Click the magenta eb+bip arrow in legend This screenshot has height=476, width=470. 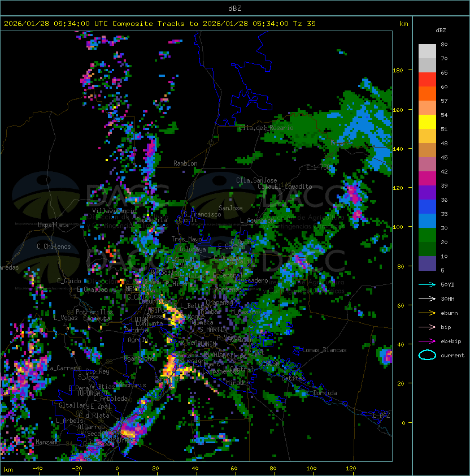[x=427, y=341]
